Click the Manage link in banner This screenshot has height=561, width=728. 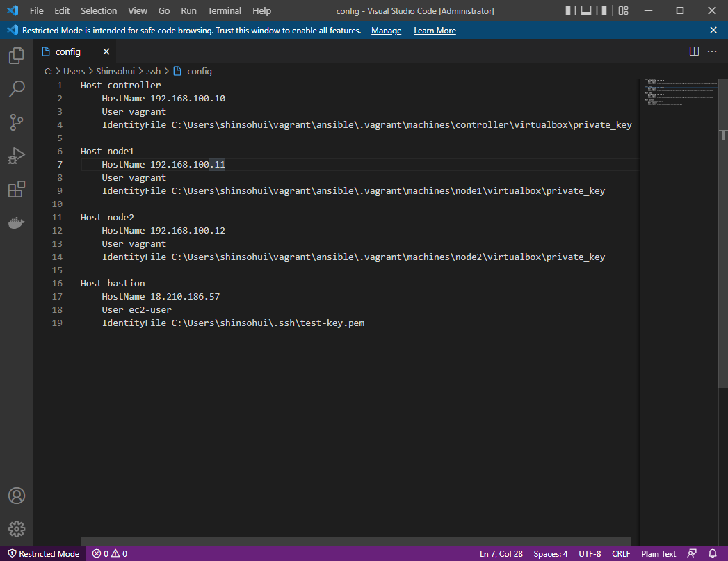tap(387, 31)
